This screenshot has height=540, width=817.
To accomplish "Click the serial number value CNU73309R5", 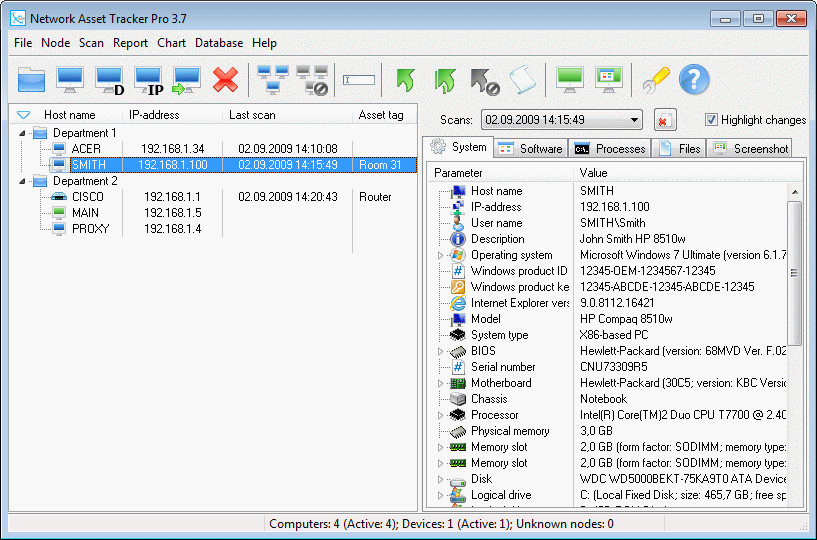I will (x=614, y=367).
